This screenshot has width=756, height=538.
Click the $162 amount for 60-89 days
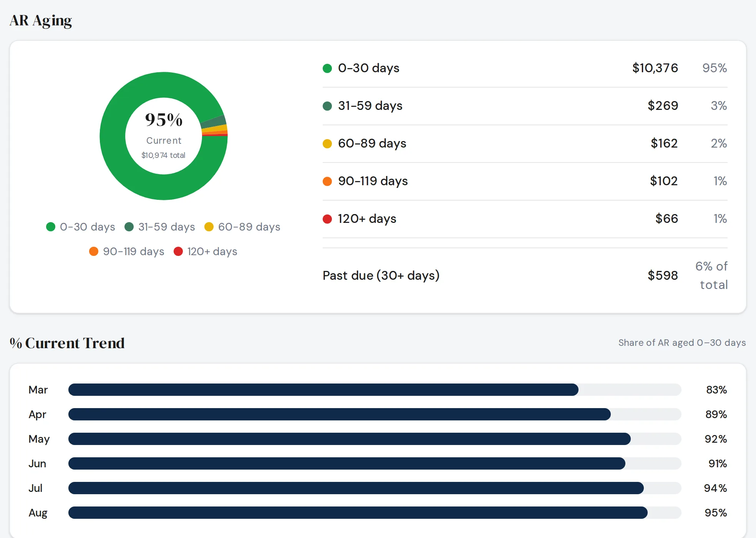coord(664,143)
